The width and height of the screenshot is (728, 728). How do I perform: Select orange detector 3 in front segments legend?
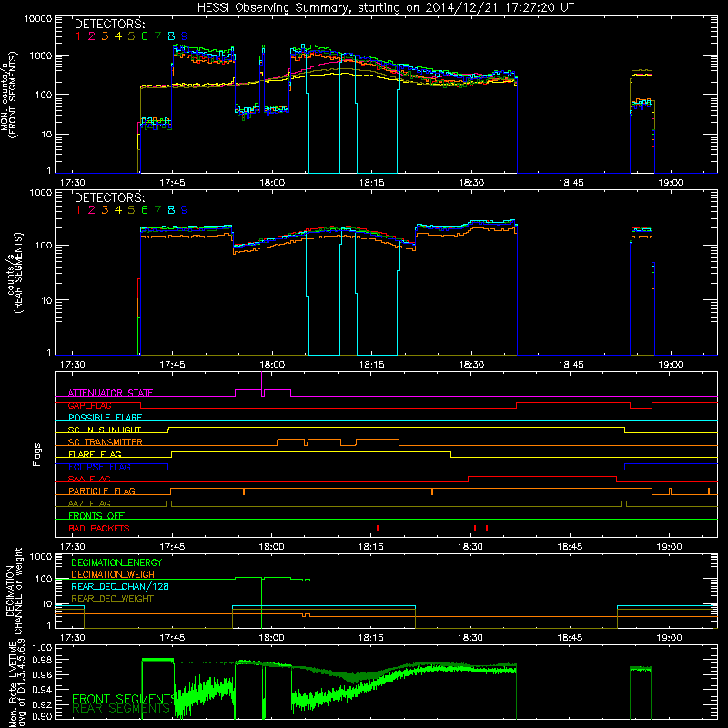click(105, 36)
